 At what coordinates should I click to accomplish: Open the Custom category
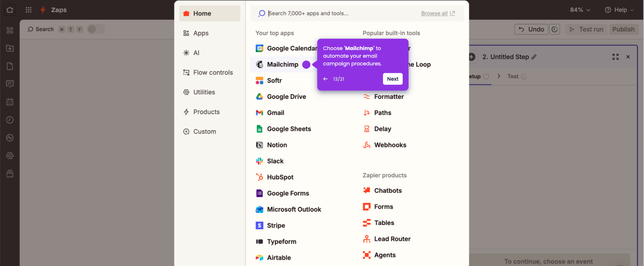click(x=210, y=132)
